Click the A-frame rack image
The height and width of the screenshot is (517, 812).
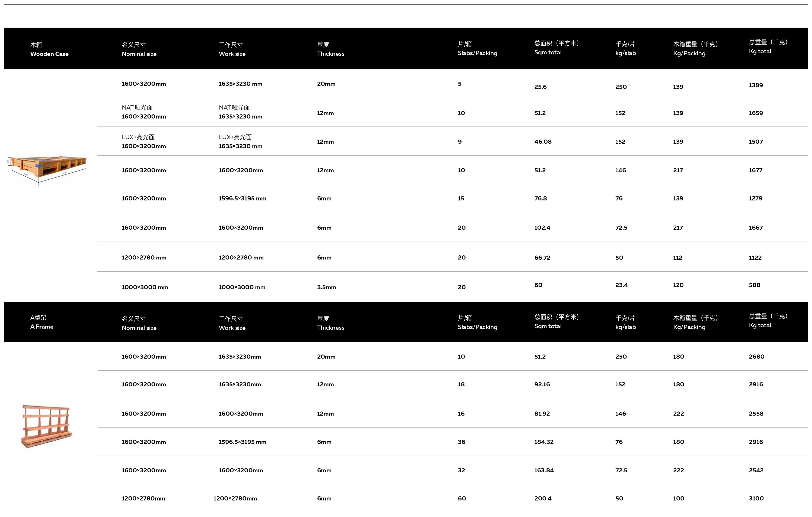click(x=47, y=426)
